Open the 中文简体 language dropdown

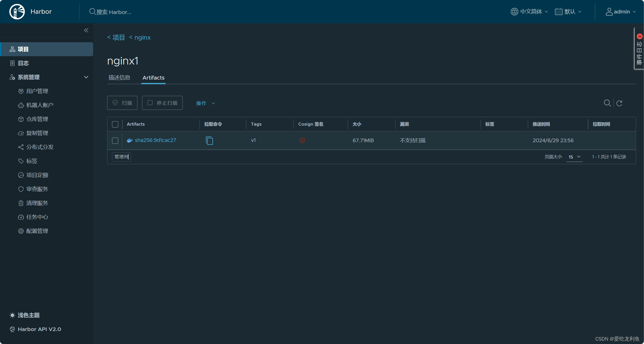point(529,12)
